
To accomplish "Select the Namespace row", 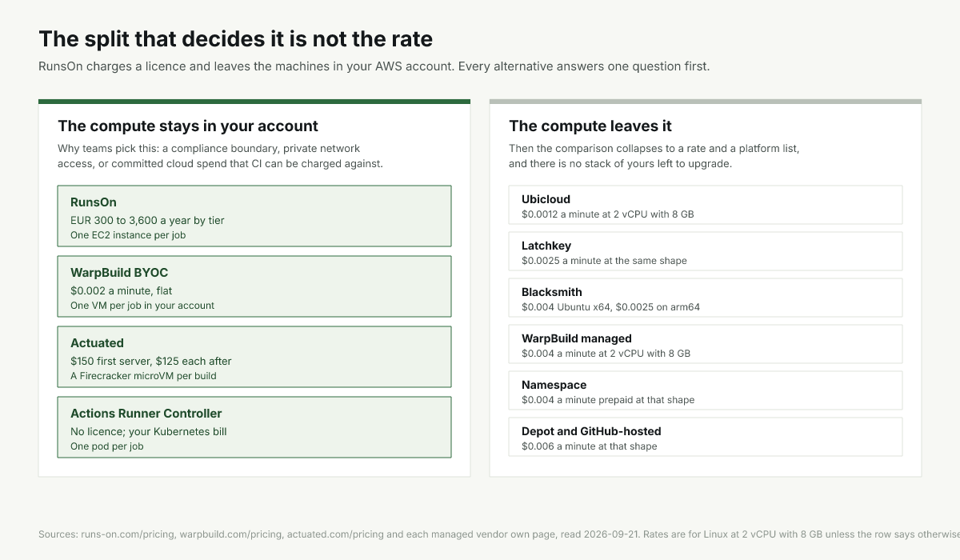I will [706, 390].
